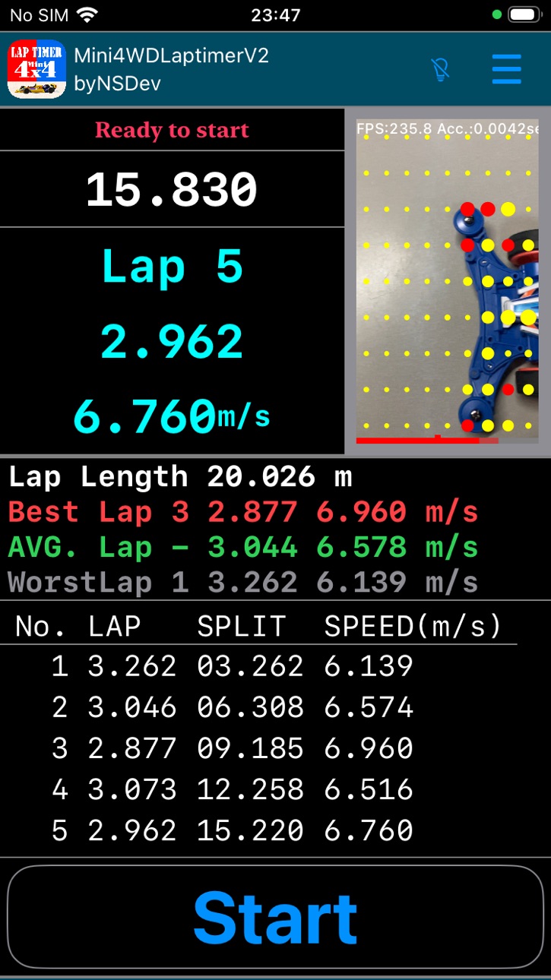Select lap 5 time 2.962 in table
Viewport: 551px width, 980px height.
click(x=132, y=830)
